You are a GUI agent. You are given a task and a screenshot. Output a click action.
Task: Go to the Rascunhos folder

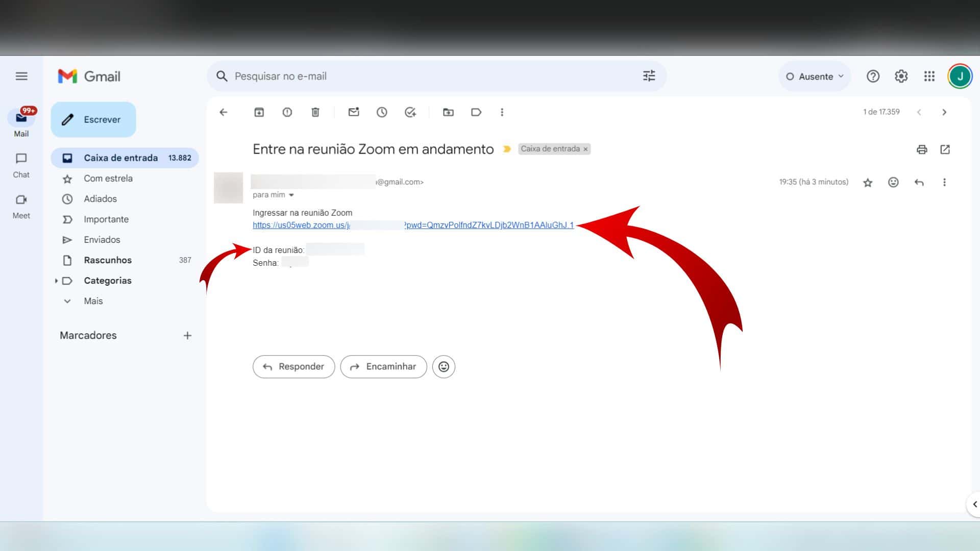(x=108, y=260)
